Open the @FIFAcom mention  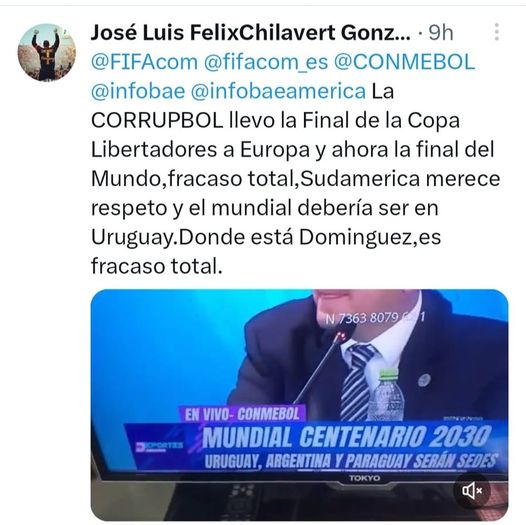pyautogui.click(x=145, y=62)
